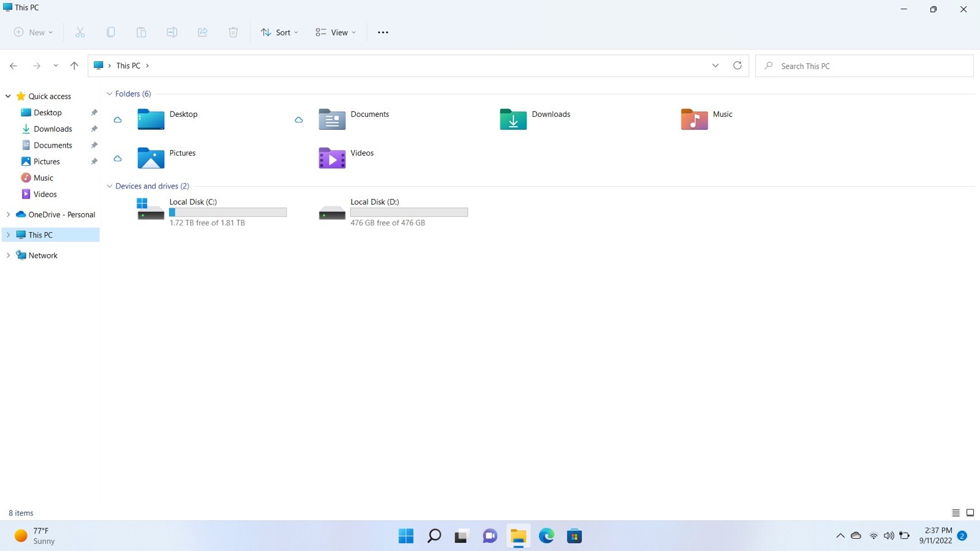Viewport: 980px width, 551px height.
Task: Click "476 GB free of 476 GB" text
Action: (x=388, y=223)
